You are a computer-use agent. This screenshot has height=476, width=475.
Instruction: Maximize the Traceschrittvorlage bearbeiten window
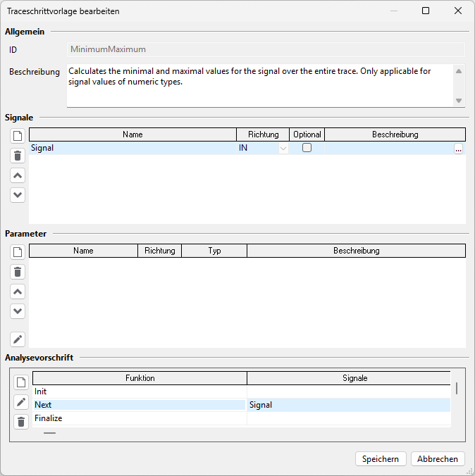[x=426, y=11]
